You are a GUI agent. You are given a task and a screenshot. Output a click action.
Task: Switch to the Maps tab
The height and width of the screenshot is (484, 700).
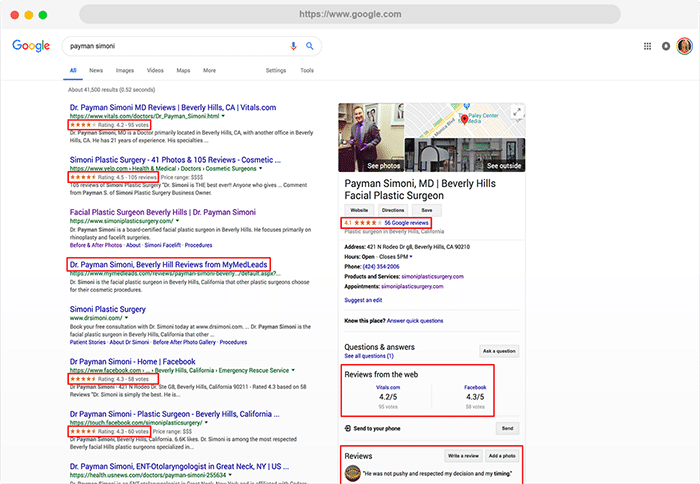(x=183, y=71)
